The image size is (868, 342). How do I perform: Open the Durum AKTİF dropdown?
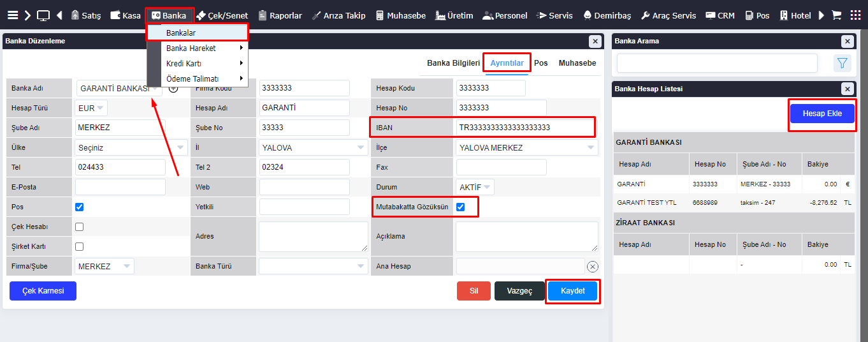click(x=475, y=188)
